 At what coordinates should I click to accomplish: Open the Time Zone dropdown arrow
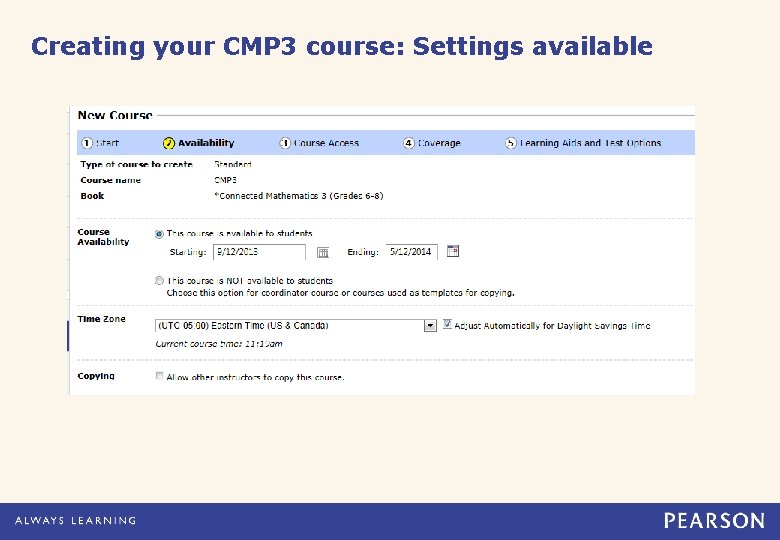430,326
